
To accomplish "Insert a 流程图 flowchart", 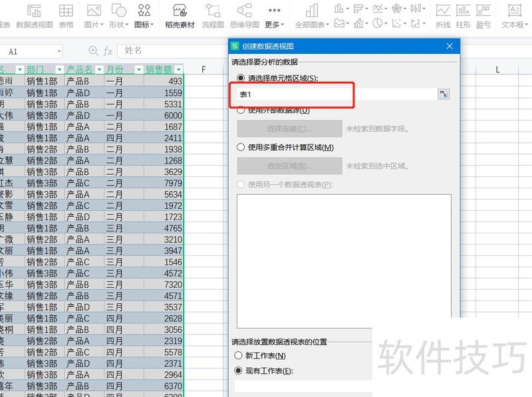I will (x=213, y=16).
